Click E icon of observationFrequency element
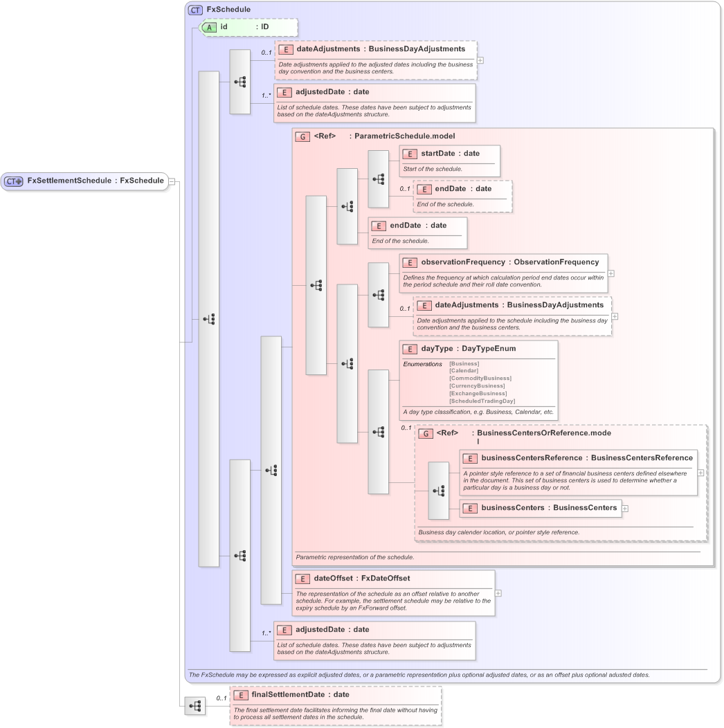The width and height of the screenshot is (724, 728). tap(410, 263)
